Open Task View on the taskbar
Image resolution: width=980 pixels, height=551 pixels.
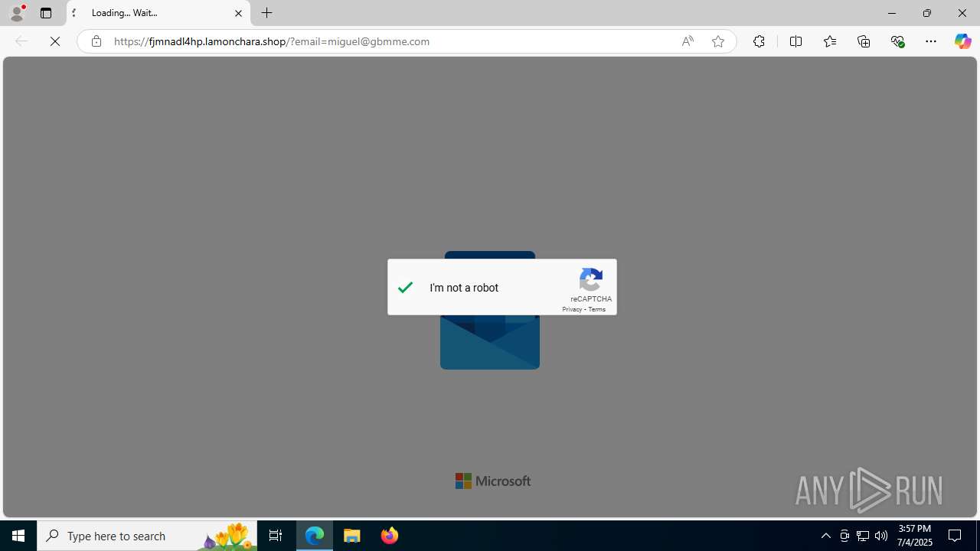[276, 536]
